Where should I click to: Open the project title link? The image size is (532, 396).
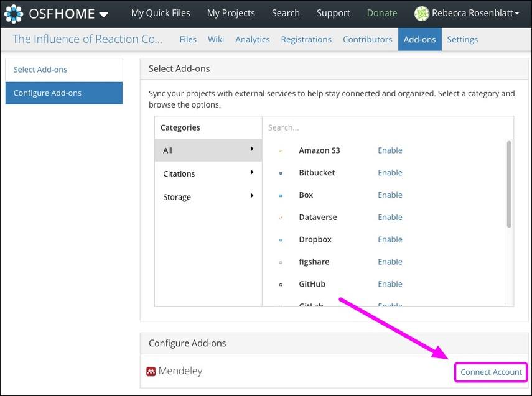tap(88, 39)
